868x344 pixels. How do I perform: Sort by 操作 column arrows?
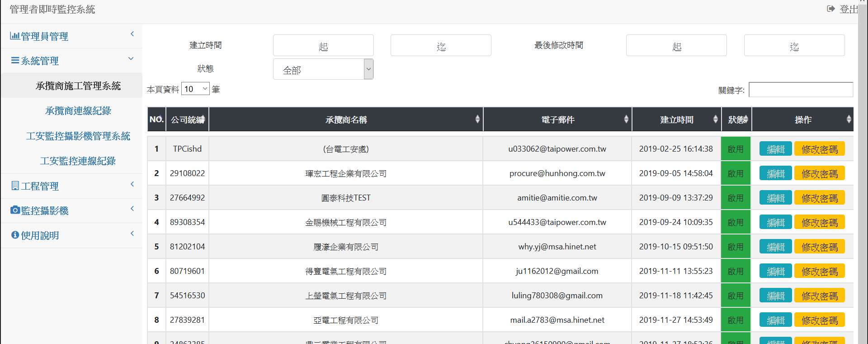tap(849, 119)
